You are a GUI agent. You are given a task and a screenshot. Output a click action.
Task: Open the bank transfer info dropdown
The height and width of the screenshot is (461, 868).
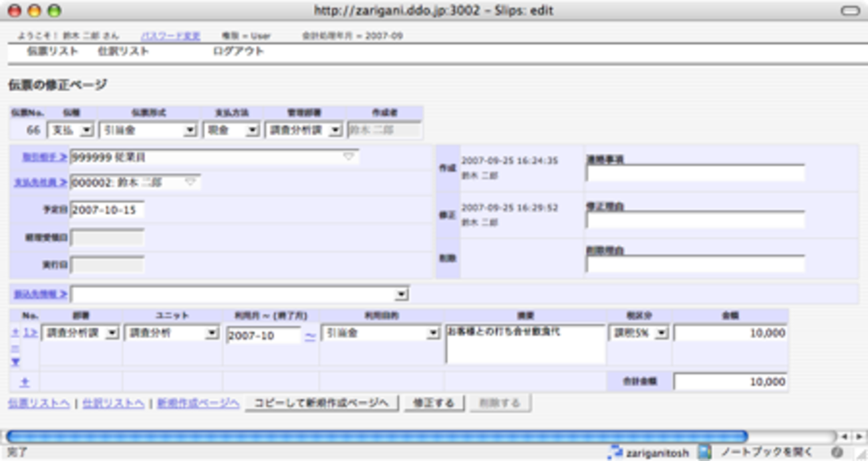(239, 294)
